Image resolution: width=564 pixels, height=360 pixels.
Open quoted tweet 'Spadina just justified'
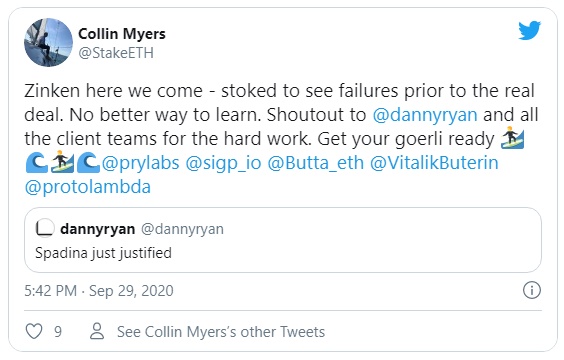[x=283, y=240]
